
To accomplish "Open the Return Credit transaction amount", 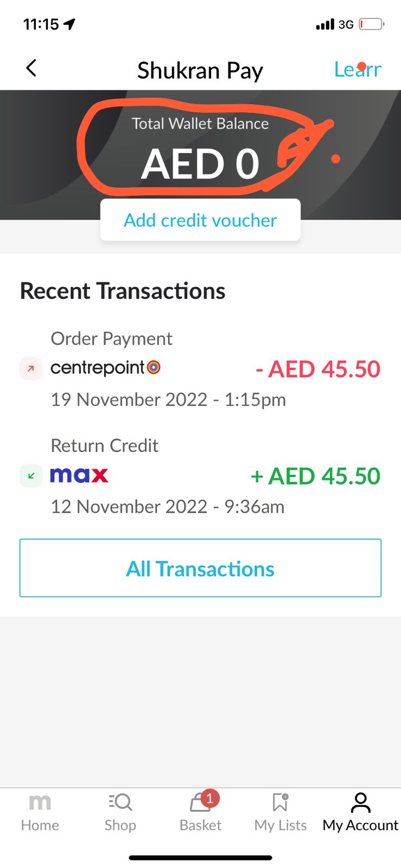I will coord(315,476).
